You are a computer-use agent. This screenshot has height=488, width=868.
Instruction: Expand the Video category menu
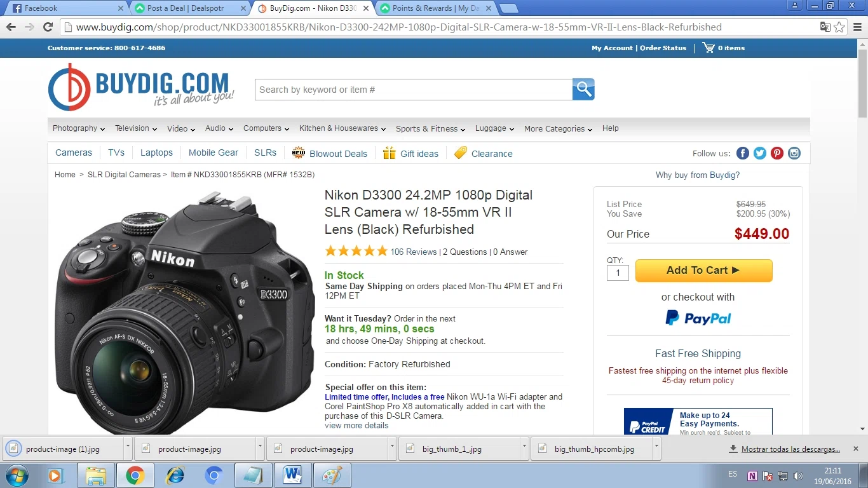(181, 128)
